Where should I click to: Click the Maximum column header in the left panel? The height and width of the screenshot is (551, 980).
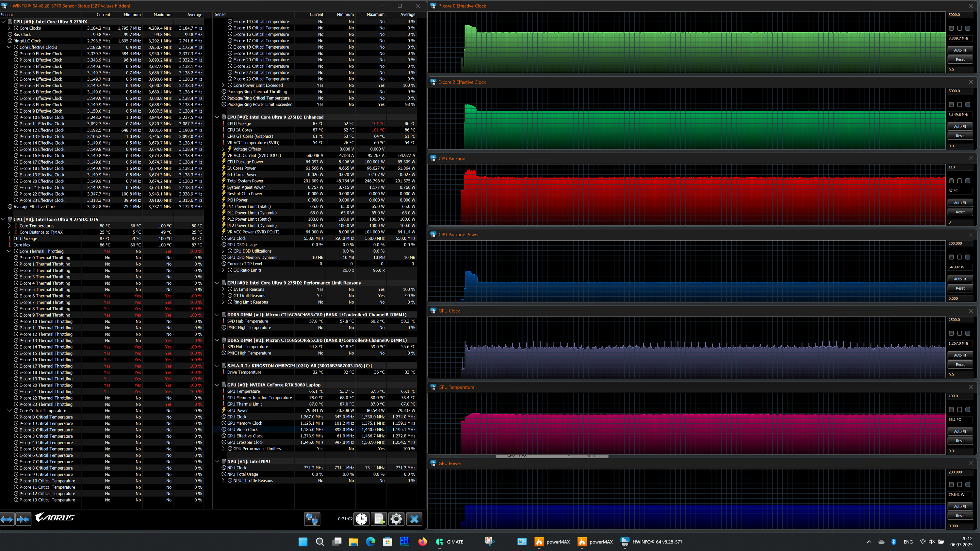pos(162,14)
